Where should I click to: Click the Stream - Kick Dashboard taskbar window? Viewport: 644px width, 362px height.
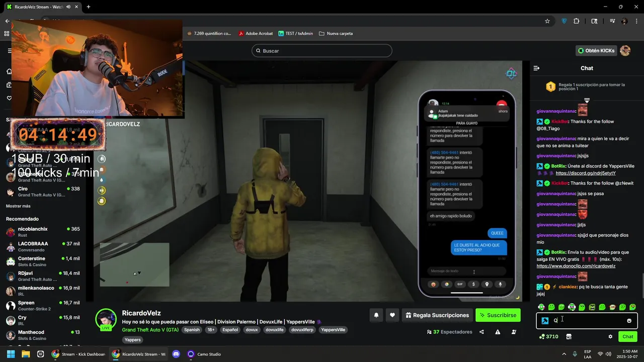click(x=78, y=354)
